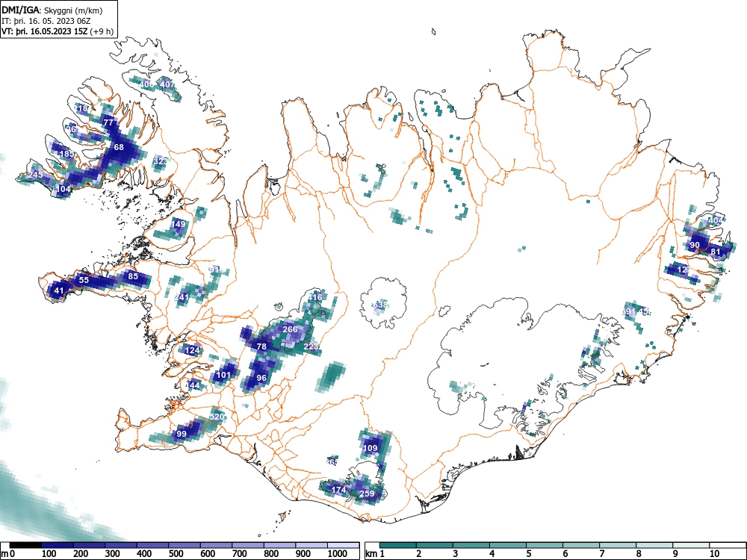Click the visibility value '638' on the glacier

pos(380,305)
